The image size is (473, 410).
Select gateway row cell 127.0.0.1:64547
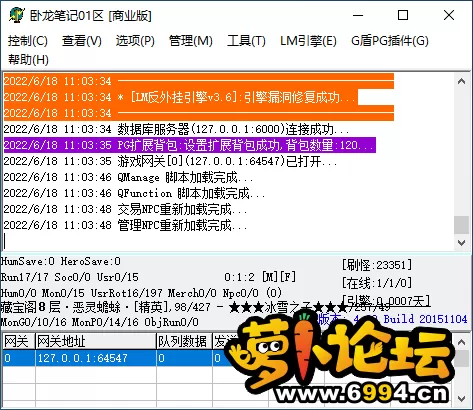[96, 358]
